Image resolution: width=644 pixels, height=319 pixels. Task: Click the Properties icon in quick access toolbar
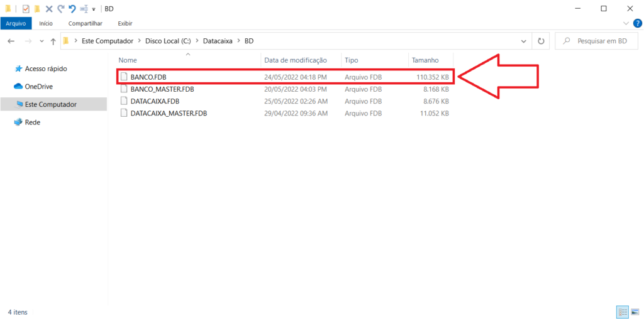point(26,9)
